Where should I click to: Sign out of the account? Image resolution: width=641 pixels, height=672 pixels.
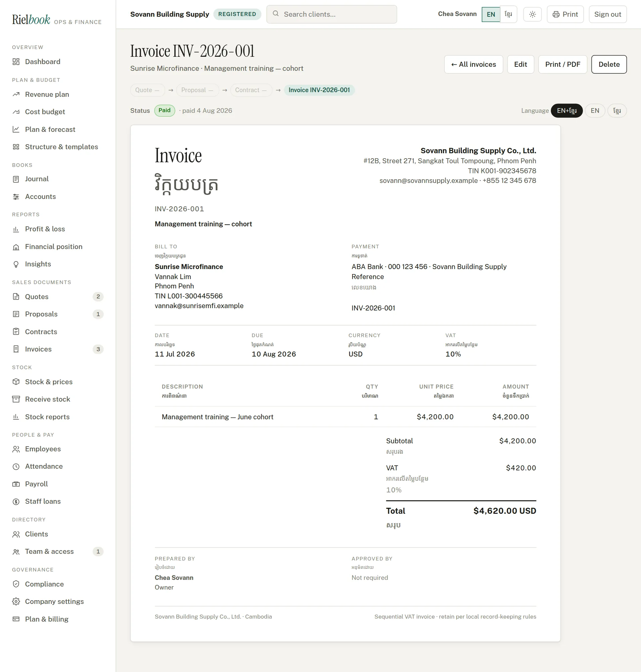click(x=608, y=14)
